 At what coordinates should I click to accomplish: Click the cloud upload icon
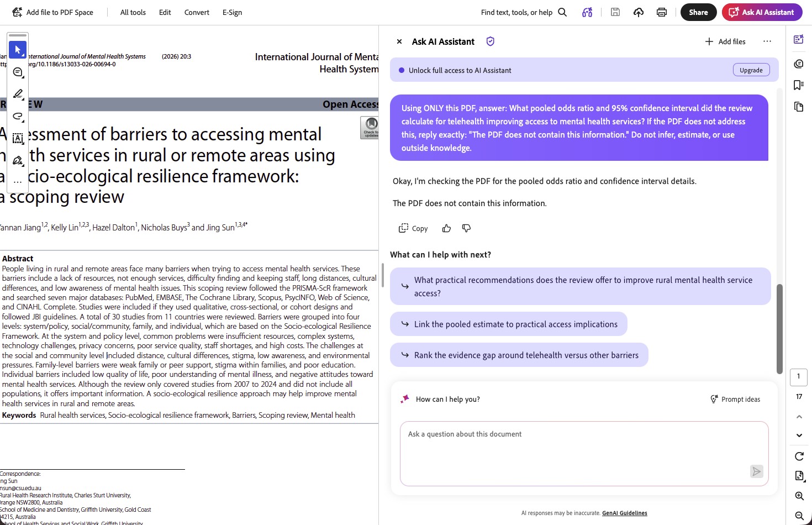[x=639, y=12]
